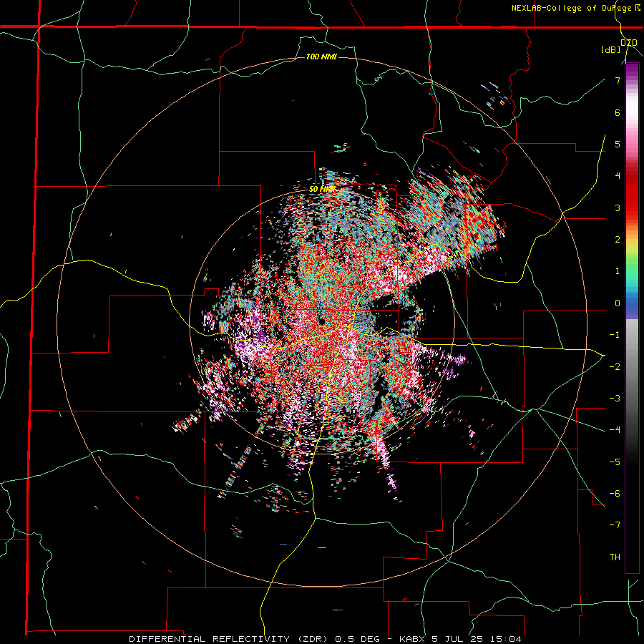Click the red segment of the color bar
This screenshot has height=644, width=644.
pyautogui.click(x=632, y=193)
